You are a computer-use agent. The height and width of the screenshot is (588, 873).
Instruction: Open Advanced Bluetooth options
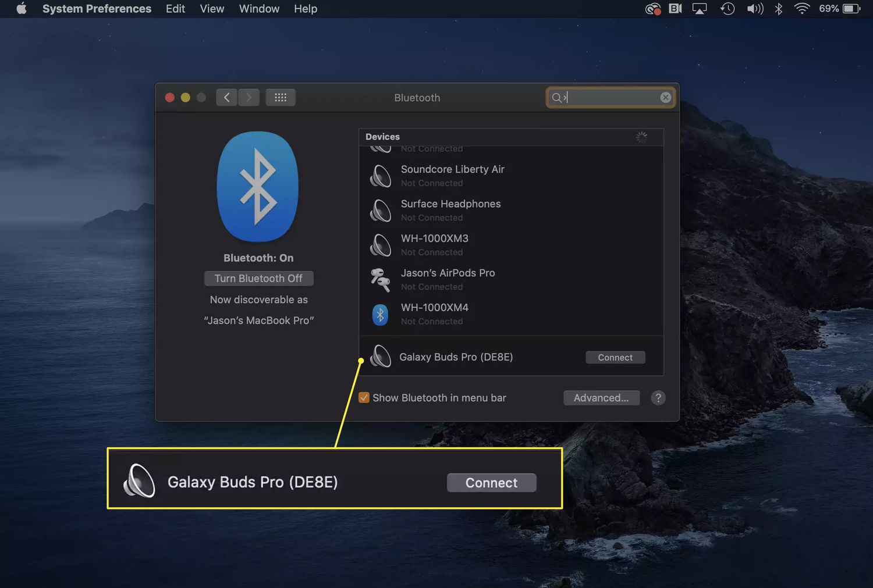(x=601, y=398)
